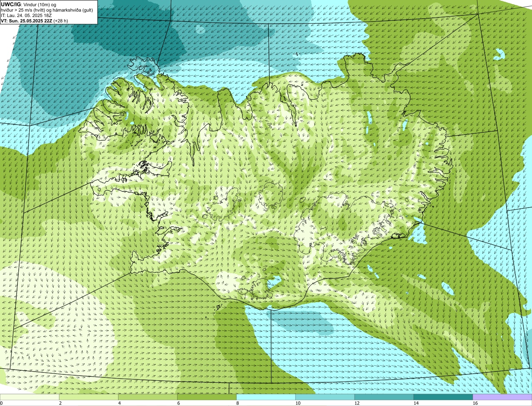Click the legend label '8'

point(237,403)
